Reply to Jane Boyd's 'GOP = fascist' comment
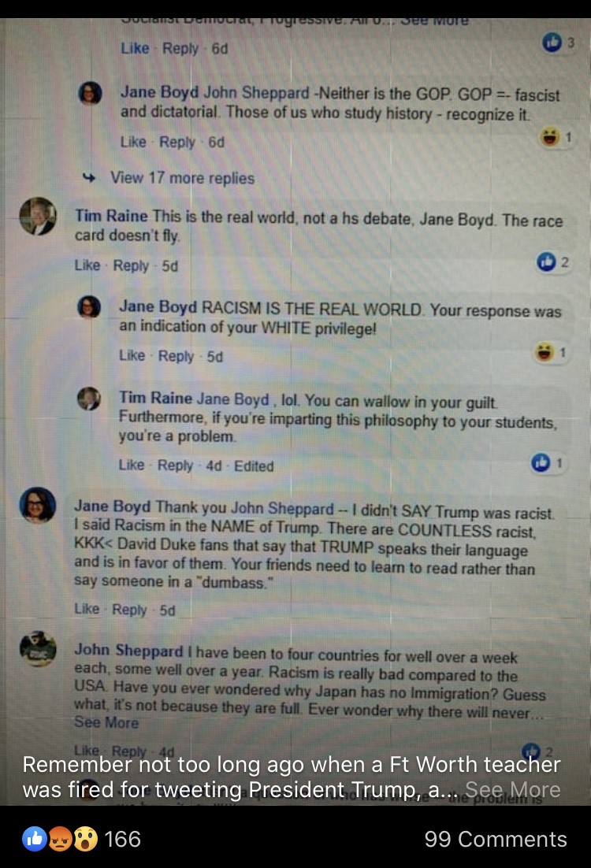This screenshot has height=868, width=591. pyautogui.click(x=177, y=143)
